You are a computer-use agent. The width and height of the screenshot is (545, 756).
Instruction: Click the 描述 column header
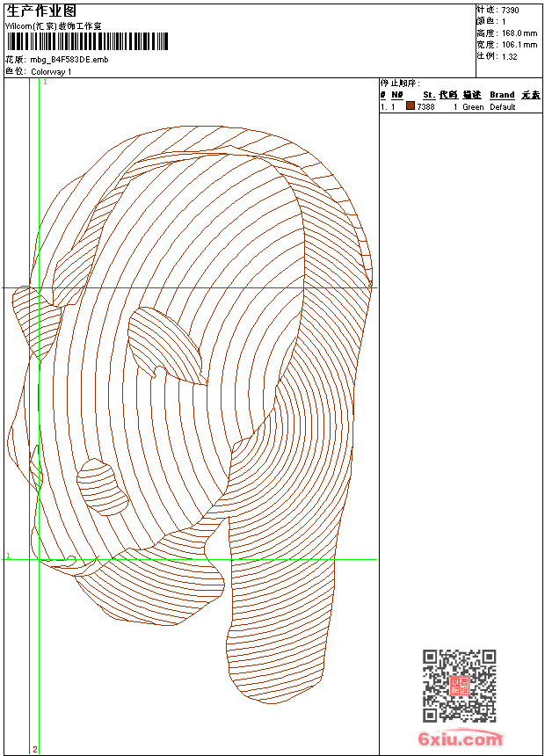click(x=472, y=95)
